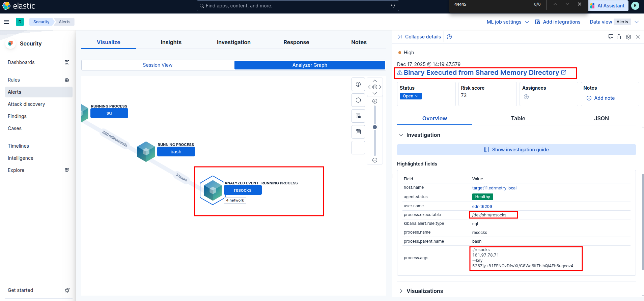Screen dimensions: 644x301
Task: Select the JSON tab in details panel
Action: (x=601, y=118)
